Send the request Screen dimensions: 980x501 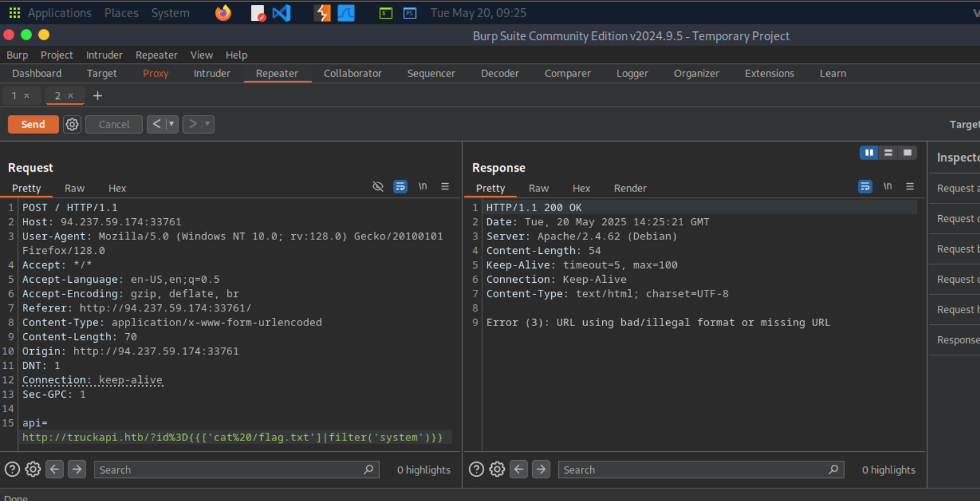33,124
